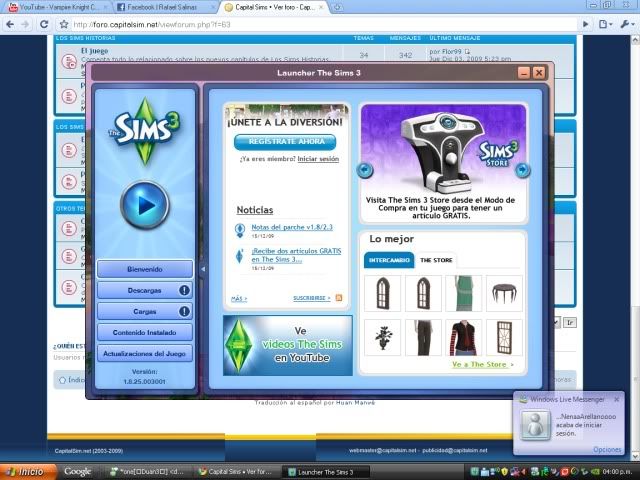Open the Bienvenido section in the launcher
640x480 pixels.
144,269
